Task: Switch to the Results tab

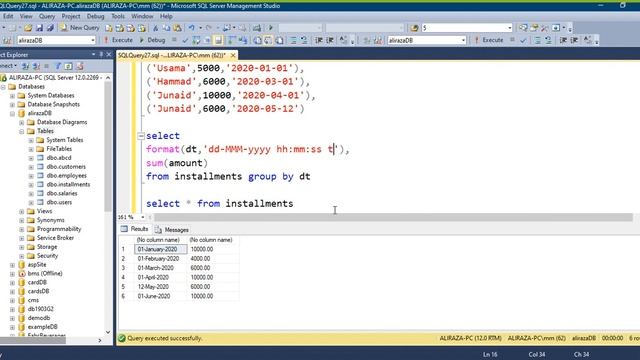Action: pos(135,229)
